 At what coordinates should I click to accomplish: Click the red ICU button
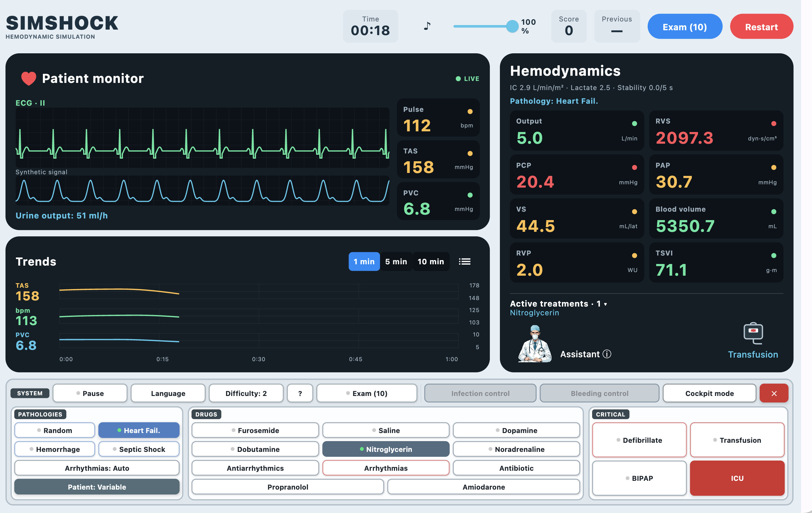coord(737,478)
